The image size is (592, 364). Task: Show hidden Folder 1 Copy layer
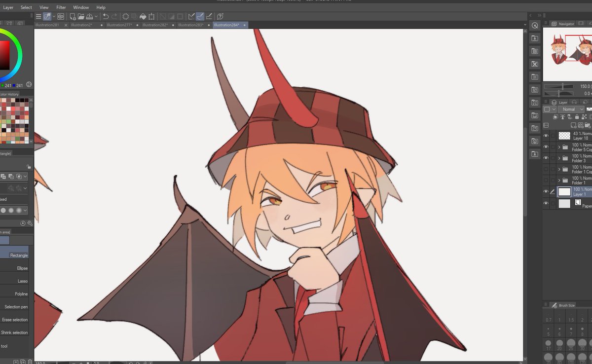546,169
